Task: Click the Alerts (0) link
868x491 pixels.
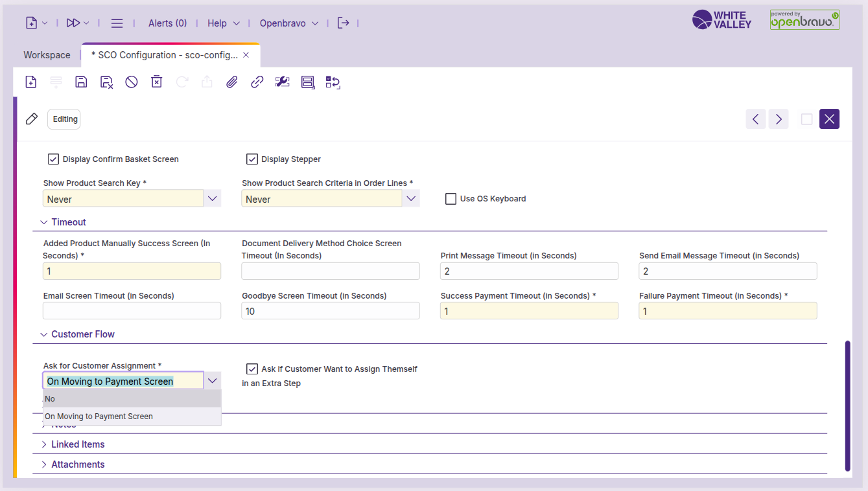Action: click(x=167, y=23)
